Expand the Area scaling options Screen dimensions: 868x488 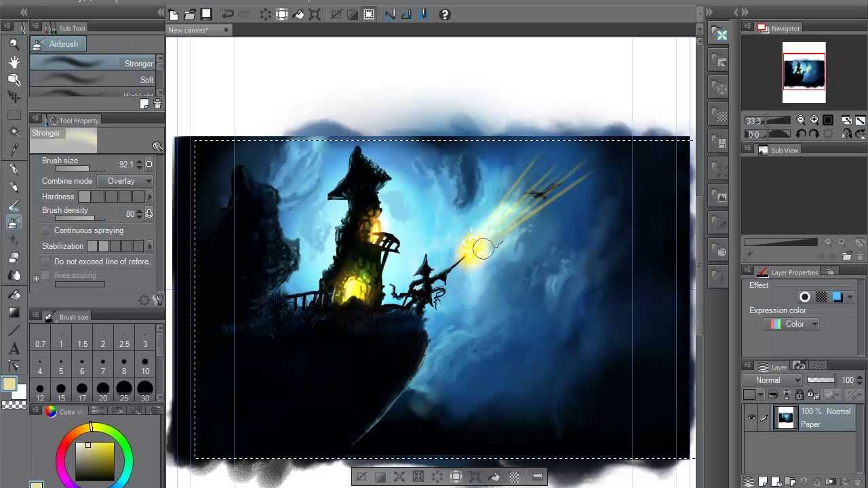coord(36,279)
